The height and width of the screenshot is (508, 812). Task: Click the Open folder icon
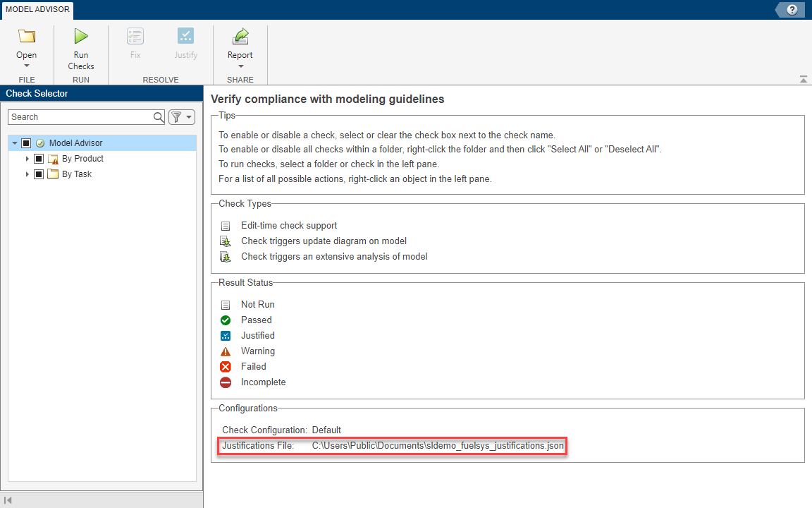(x=26, y=37)
